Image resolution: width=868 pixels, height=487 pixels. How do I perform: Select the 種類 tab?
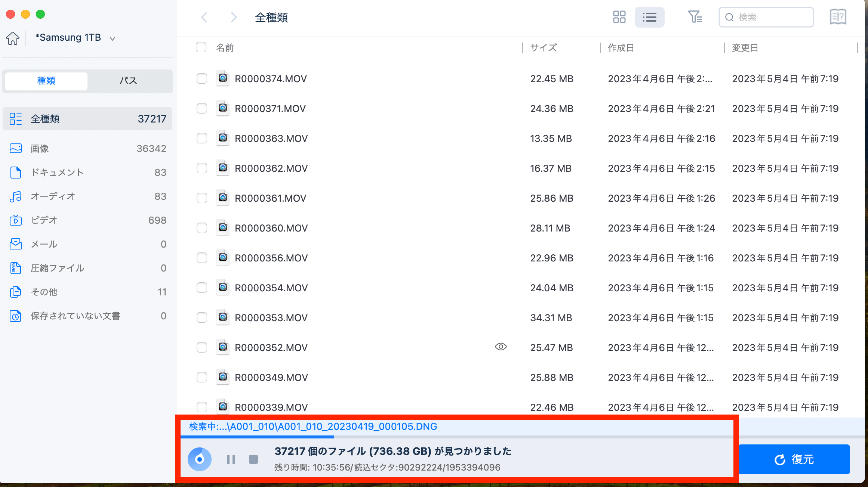point(46,81)
